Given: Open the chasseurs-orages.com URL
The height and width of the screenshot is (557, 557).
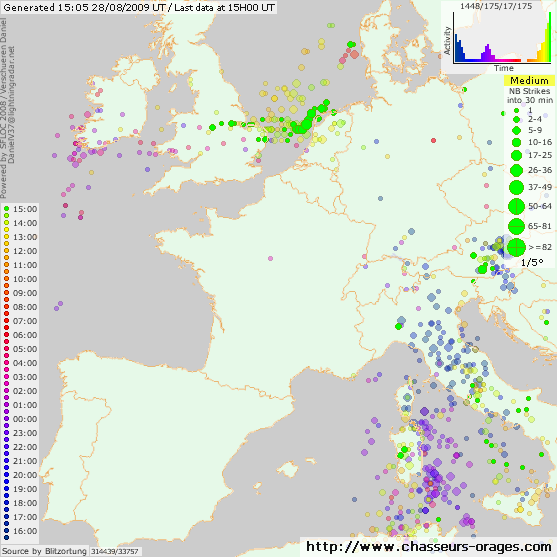Looking at the screenshot, I should pyautogui.click(x=428, y=547).
